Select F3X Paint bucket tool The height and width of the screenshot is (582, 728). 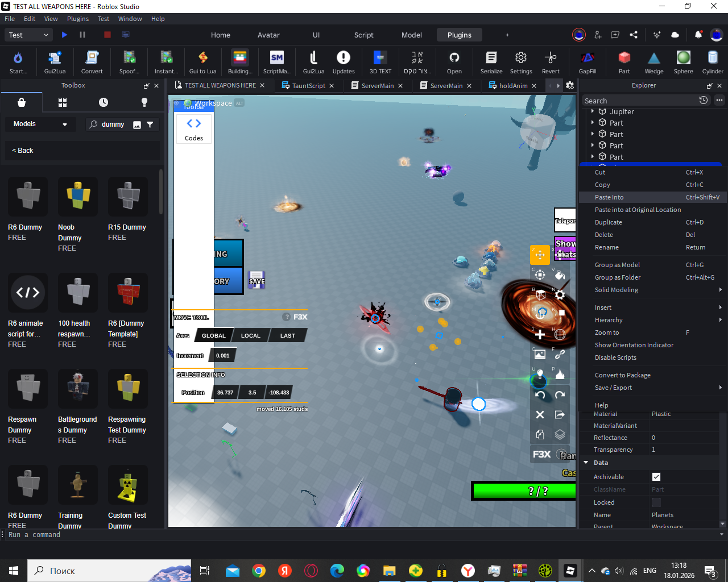click(x=560, y=275)
